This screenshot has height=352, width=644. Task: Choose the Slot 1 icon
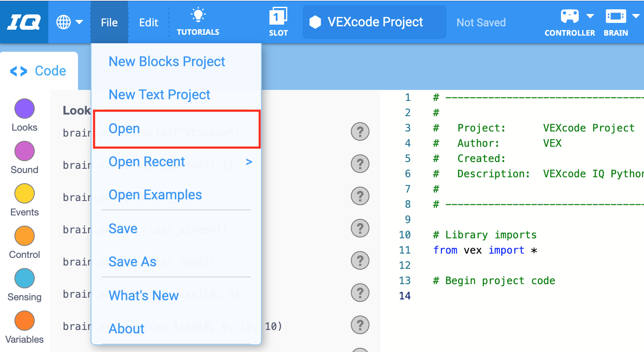point(278,17)
